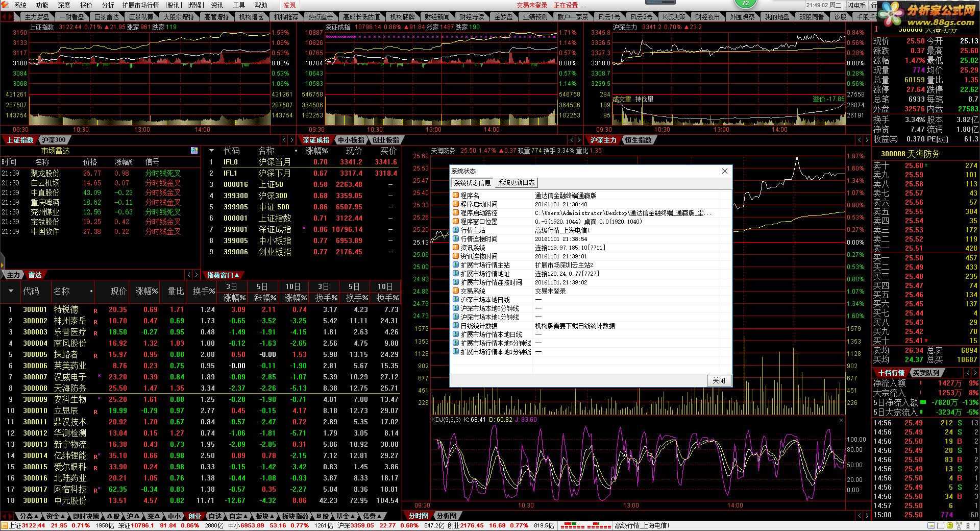Select 创业板指 chart tab

385,140
